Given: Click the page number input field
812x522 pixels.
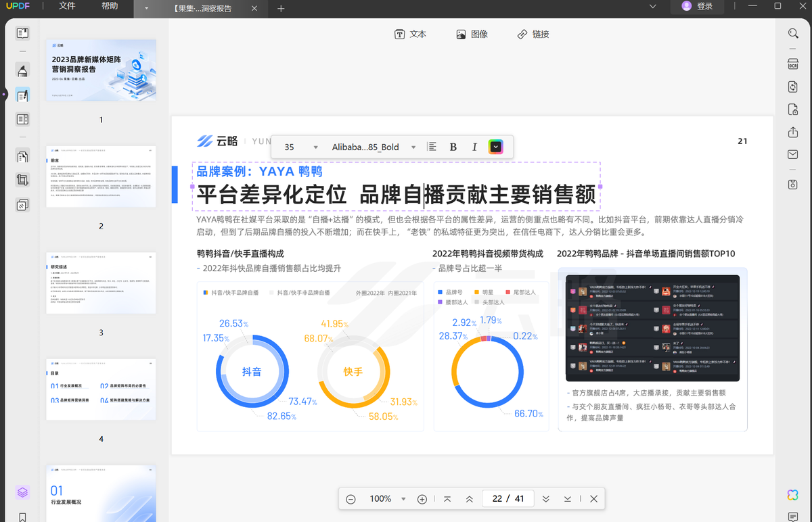Looking at the screenshot, I should pos(508,499).
